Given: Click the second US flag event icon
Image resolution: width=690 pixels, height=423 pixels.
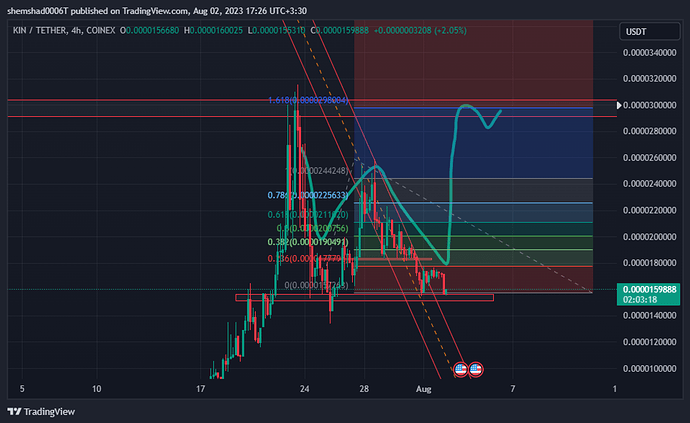Looking at the screenshot, I should point(477,368).
